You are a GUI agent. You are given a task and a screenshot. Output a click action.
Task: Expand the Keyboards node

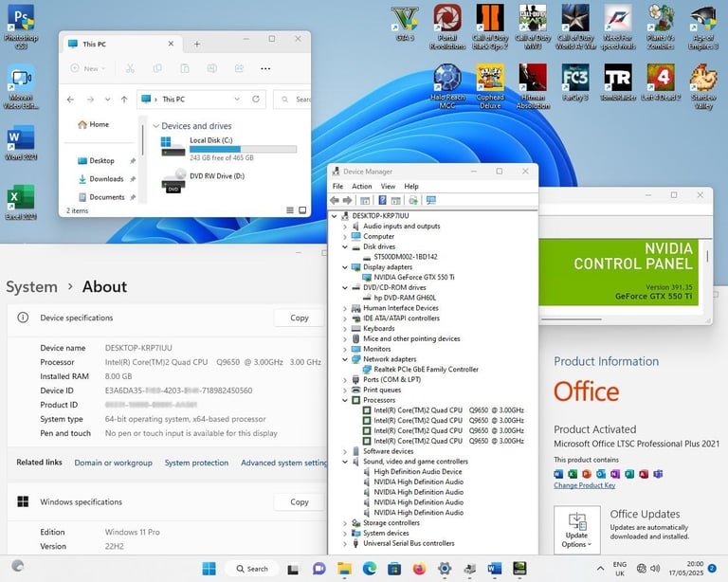tap(345, 328)
